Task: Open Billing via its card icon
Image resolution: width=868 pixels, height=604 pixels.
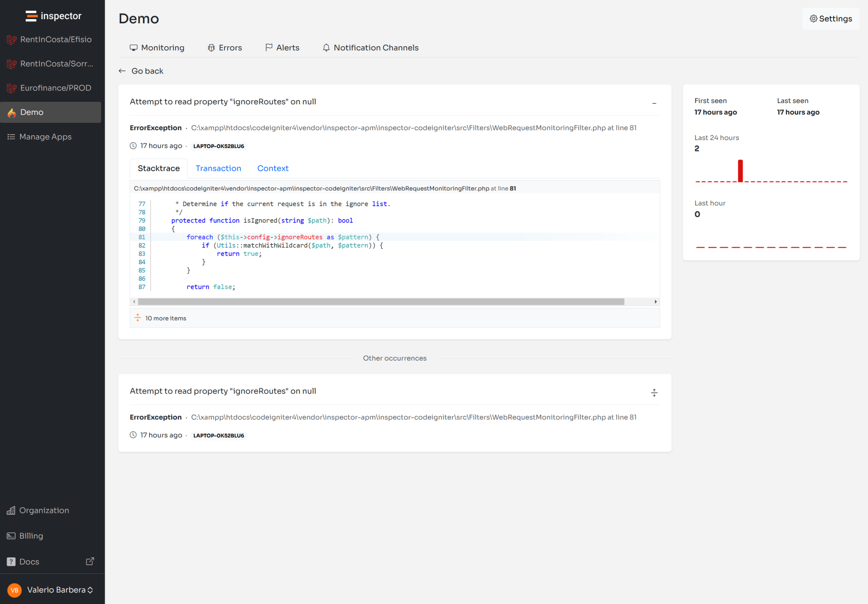Action: pyautogui.click(x=11, y=536)
